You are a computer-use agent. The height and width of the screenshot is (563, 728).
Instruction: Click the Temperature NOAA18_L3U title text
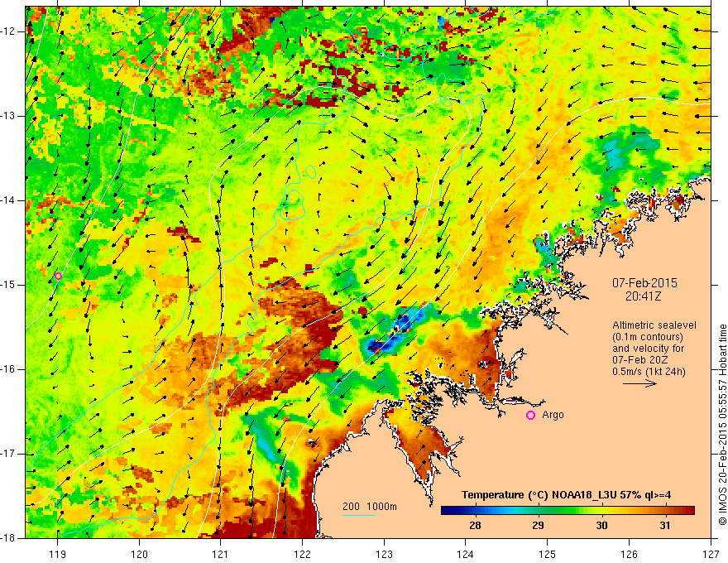pyautogui.click(x=567, y=495)
